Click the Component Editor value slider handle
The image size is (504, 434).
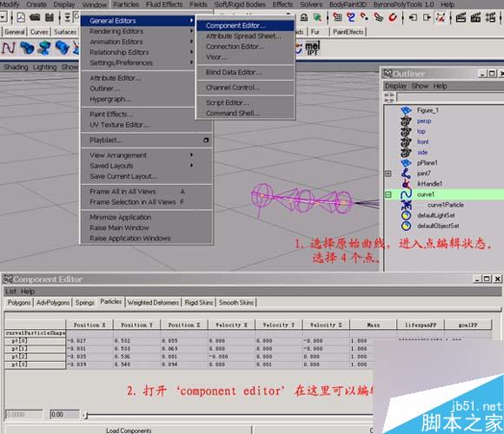pyautogui.click(x=85, y=416)
